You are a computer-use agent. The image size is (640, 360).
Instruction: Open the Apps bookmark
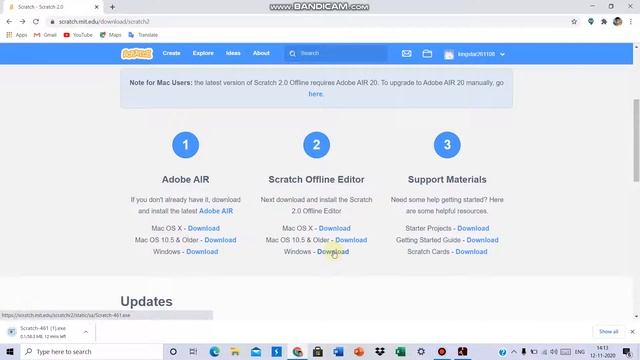point(17,35)
